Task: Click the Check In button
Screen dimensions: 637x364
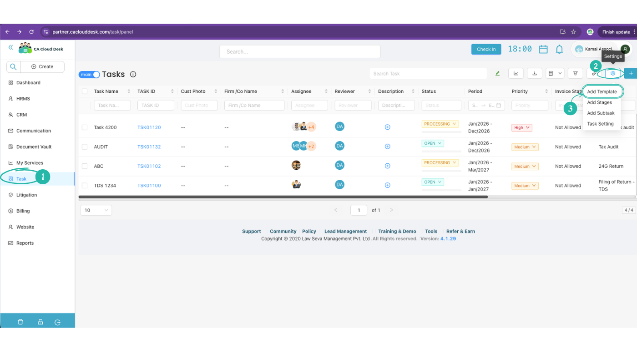Action: (486, 49)
